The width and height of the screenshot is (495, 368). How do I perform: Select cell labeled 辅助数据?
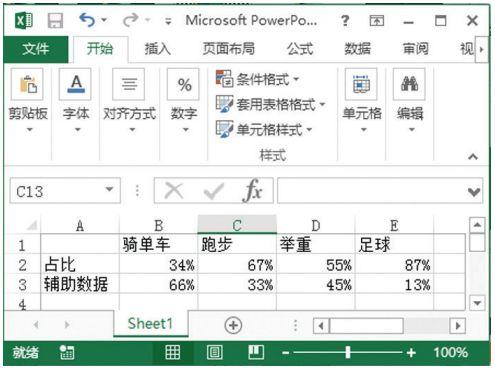coord(80,284)
